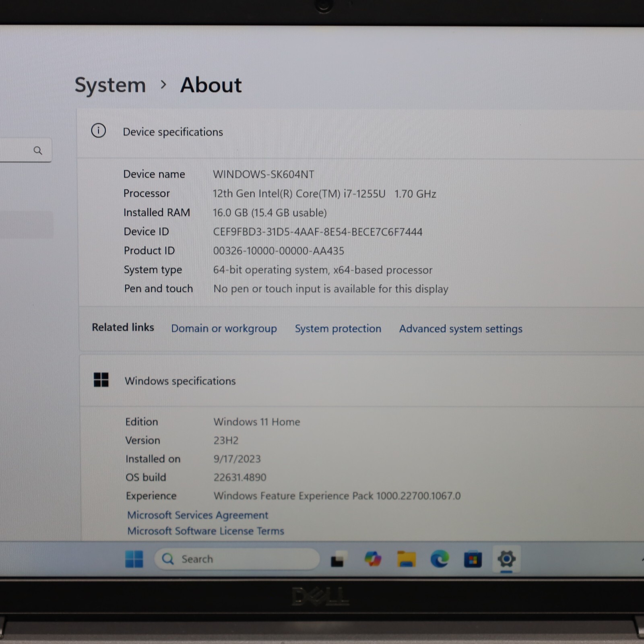Open System protection link

click(x=338, y=328)
